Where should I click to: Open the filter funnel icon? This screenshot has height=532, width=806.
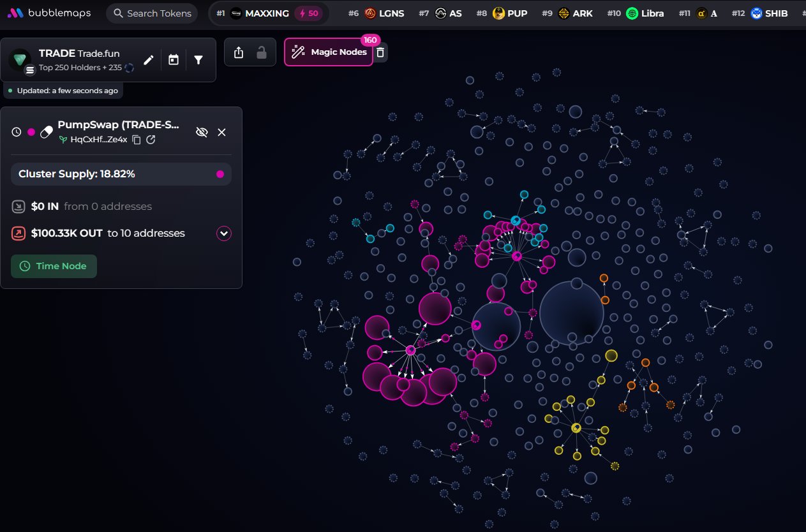(198, 60)
